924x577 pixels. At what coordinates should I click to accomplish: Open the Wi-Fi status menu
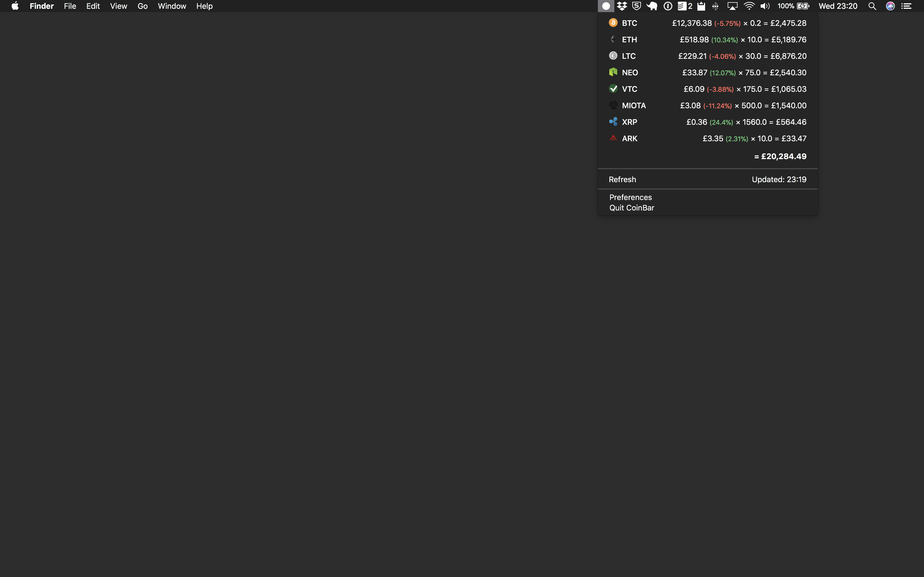coord(749,6)
